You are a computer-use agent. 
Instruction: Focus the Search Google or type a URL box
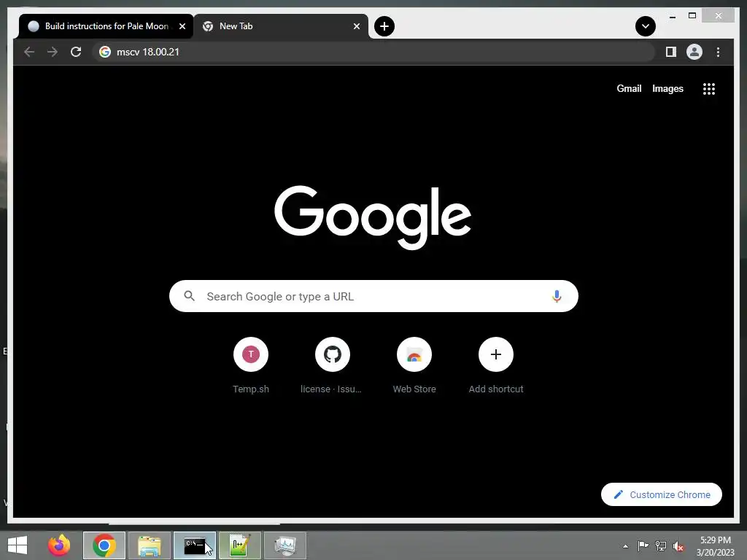coord(373,296)
